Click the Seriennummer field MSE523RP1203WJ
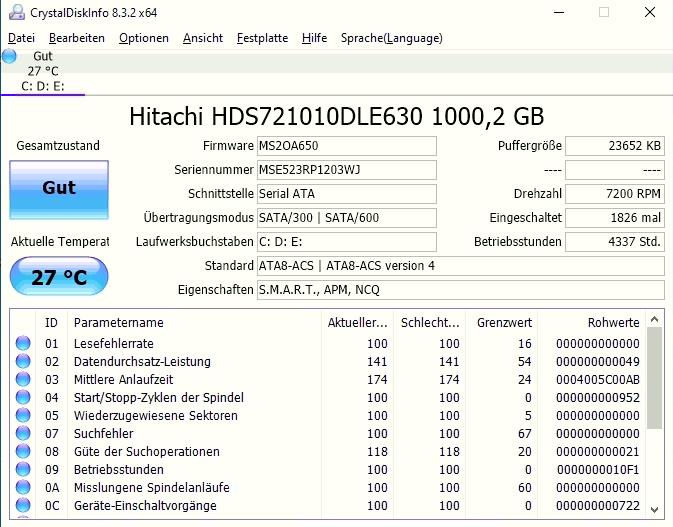The image size is (673, 527). click(x=347, y=170)
